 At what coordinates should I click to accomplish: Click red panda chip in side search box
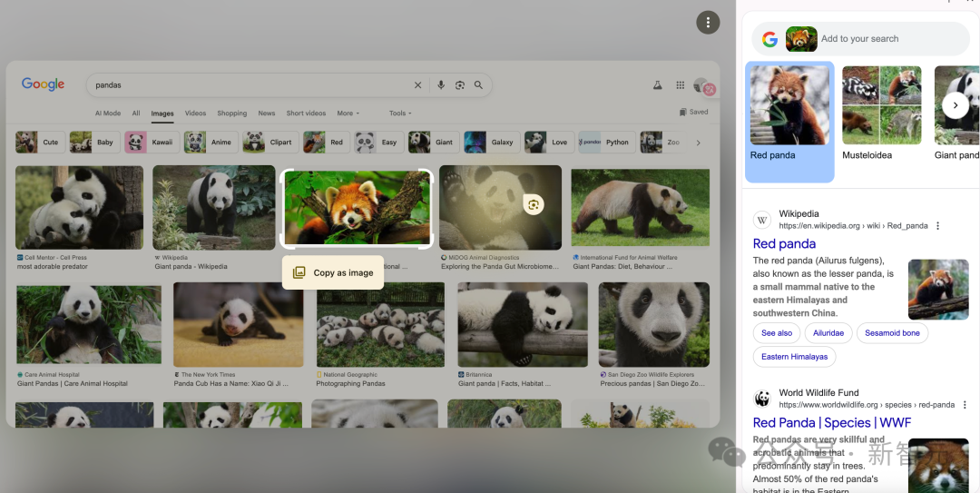tap(801, 39)
